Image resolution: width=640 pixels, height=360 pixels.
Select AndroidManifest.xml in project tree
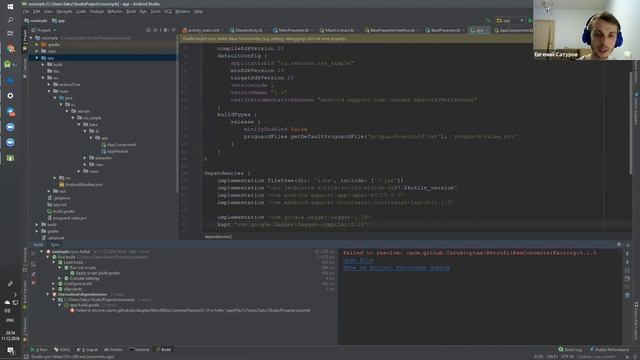(81, 184)
